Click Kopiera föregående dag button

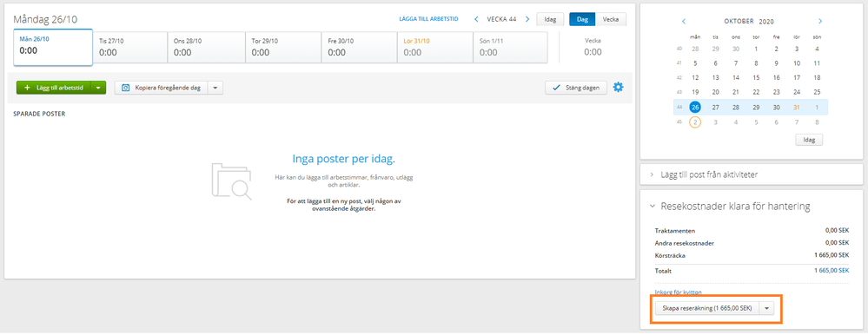click(x=162, y=88)
